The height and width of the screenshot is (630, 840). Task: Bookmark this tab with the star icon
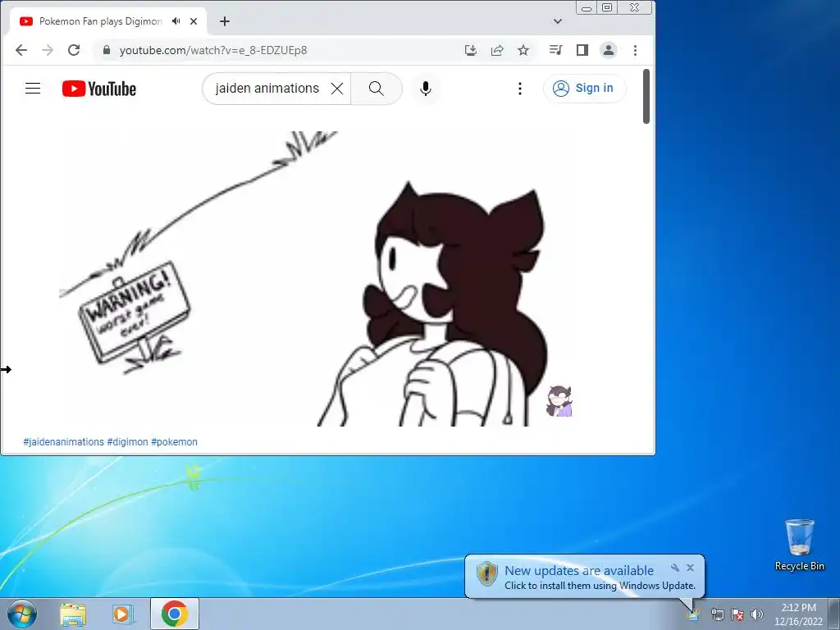click(523, 50)
